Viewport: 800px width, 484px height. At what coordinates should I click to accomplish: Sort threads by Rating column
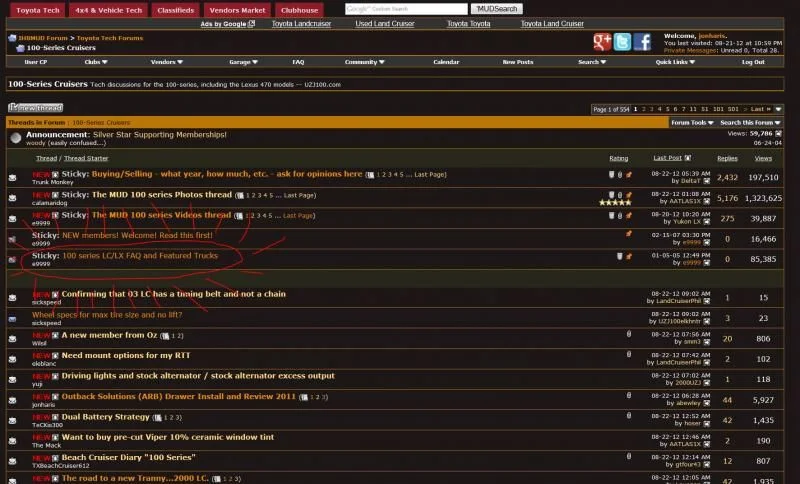point(618,159)
